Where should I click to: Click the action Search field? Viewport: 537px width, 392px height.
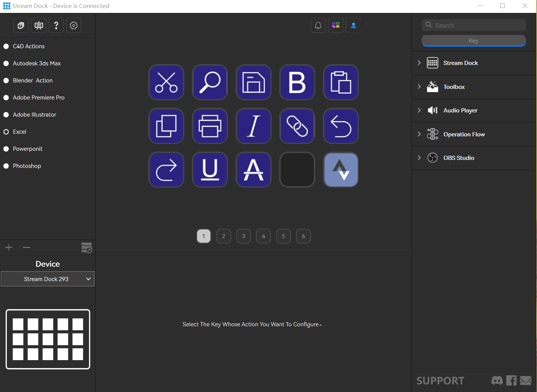tap(474, 25)
